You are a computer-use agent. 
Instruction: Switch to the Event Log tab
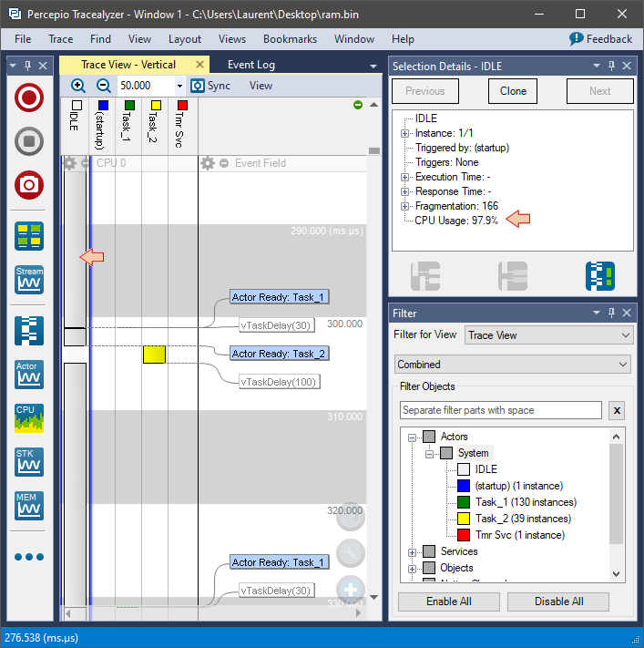pos(251,65)
